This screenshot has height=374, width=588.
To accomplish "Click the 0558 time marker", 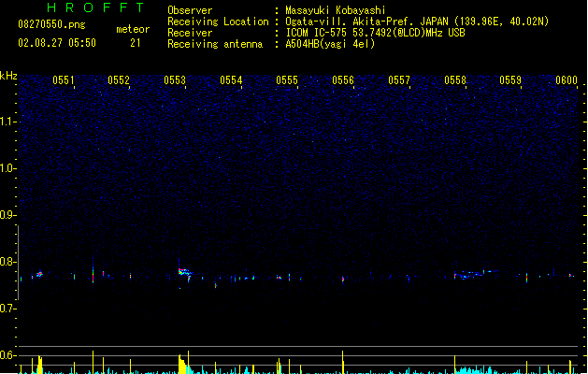I will [455, 80].
